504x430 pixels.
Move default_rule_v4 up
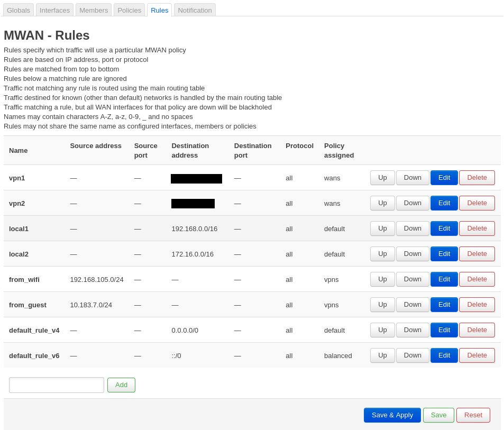(x=382, y=330)
